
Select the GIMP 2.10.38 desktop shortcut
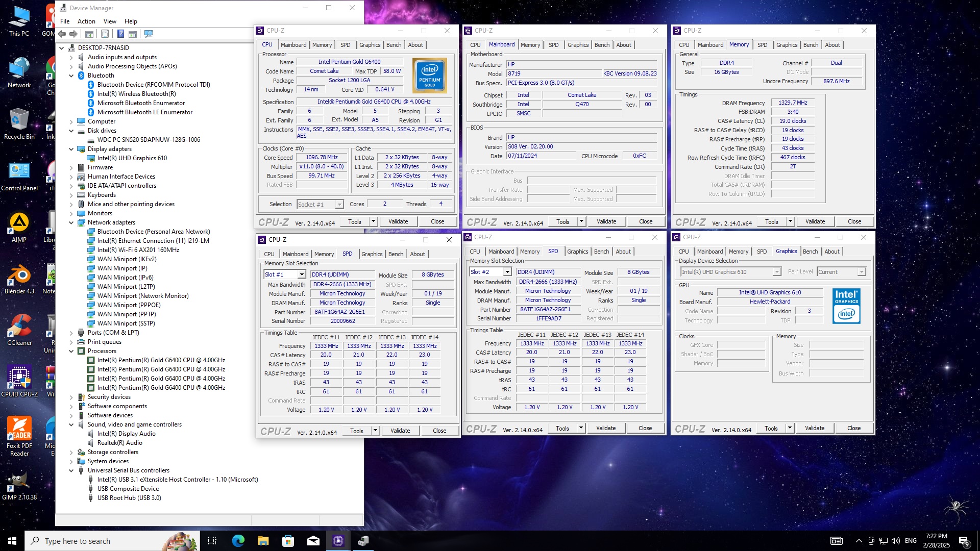[19, 485]
